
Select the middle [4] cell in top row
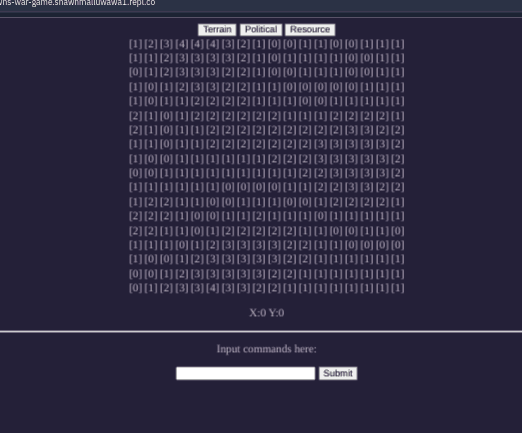coord(197,44)
